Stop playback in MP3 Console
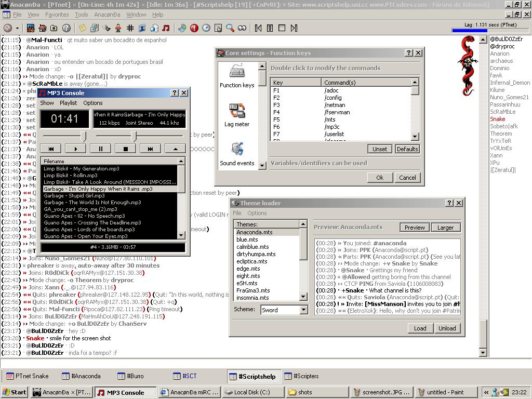532x399 pixels. [125, 149]
